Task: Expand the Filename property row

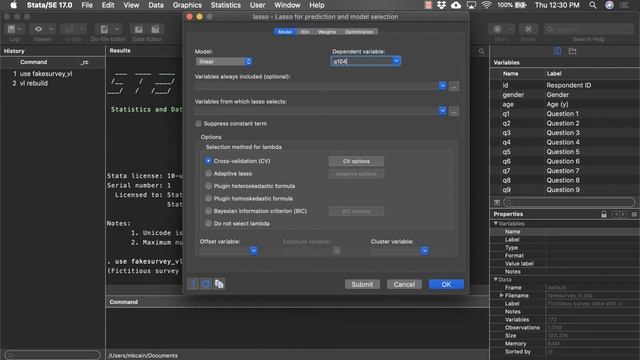Action: [502, 296]
